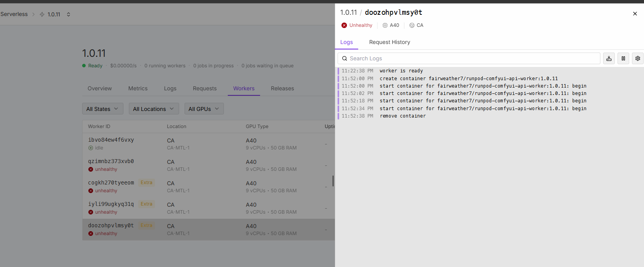This screenshot has height=267, width=644.
Task: Switch to the Request History tab
Action: [389, 42]
